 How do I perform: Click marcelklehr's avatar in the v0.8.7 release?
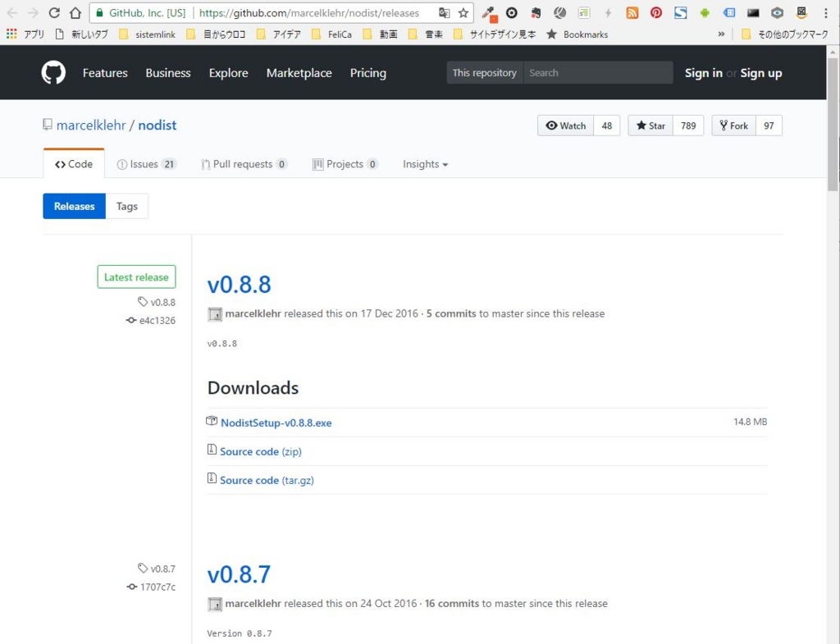[x=215, y=605]
